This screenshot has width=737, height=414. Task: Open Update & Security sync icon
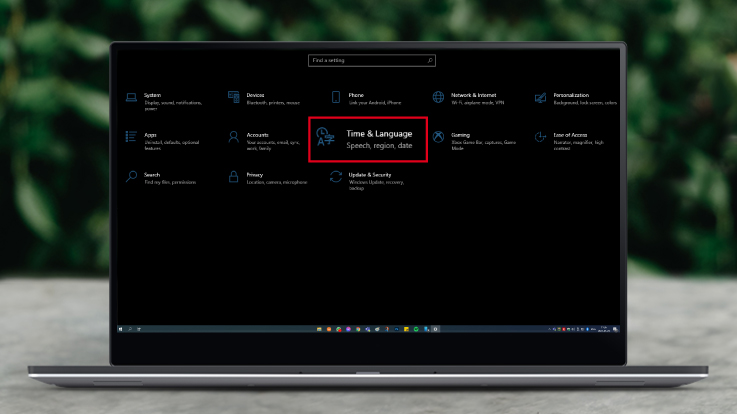[x=336, y=176]
